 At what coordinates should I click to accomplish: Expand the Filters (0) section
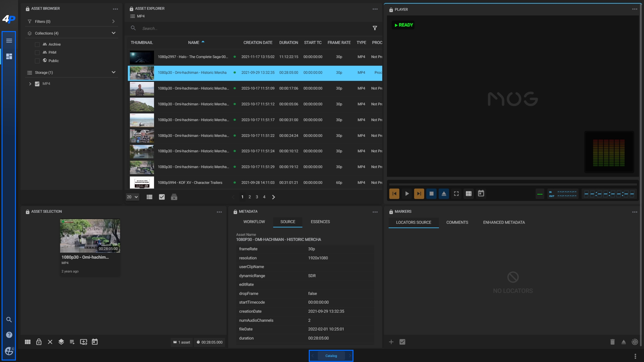pyautogui.click(x=71, y=21)
